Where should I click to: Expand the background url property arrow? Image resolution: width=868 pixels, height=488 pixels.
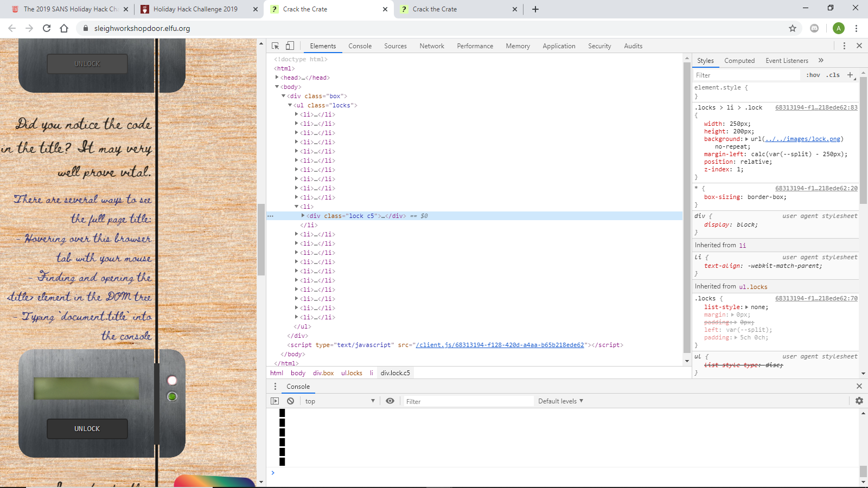coord(747,139)
